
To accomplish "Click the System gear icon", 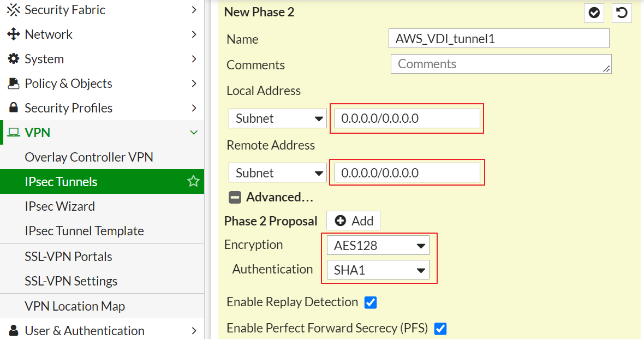I will tap(13, 59).
